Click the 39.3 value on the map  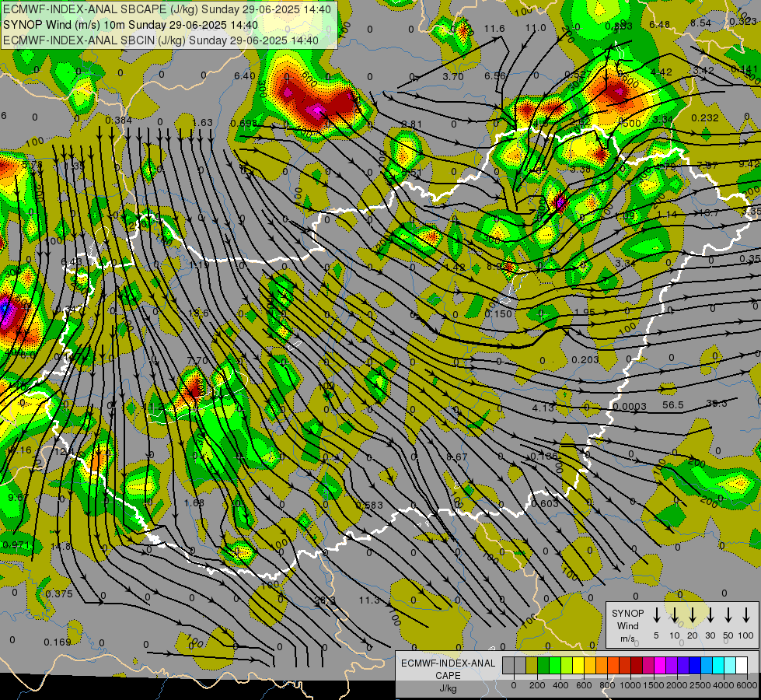[x=717, y=403]
